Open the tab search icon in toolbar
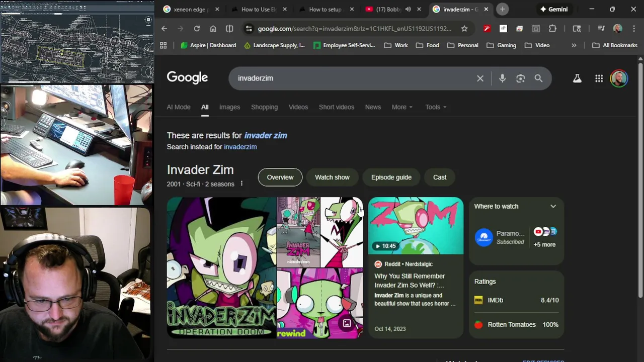Viewport: 644px width, 362px height. click(x=577, y=29)
